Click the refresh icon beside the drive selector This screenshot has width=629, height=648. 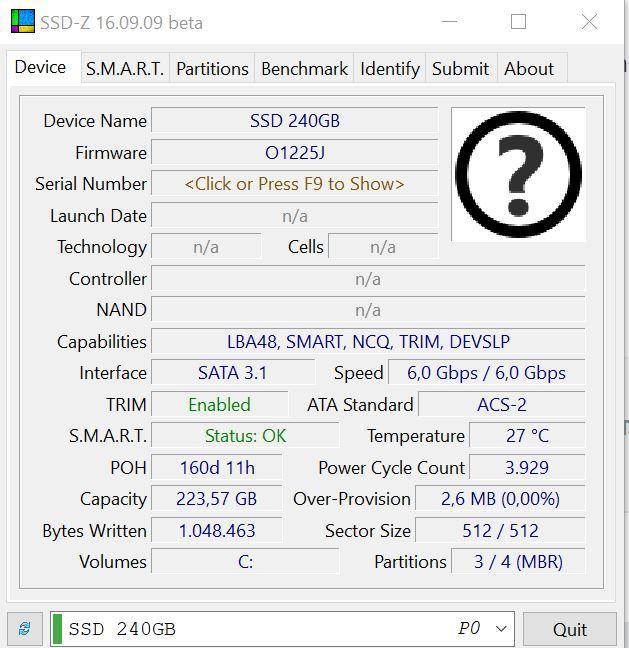click(x=25, y=629)
